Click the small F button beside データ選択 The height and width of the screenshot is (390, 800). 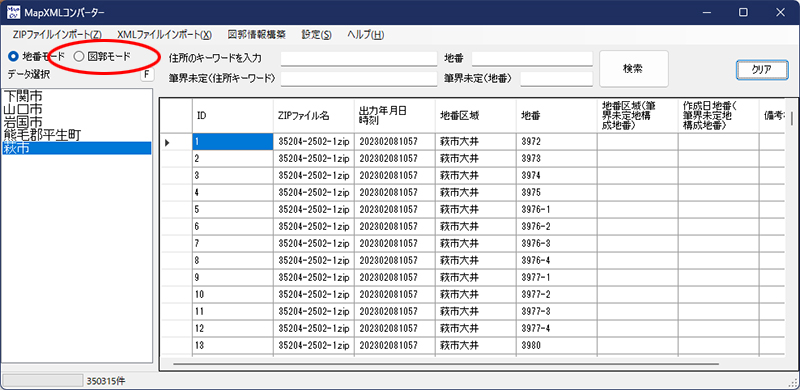coord(147,75)
